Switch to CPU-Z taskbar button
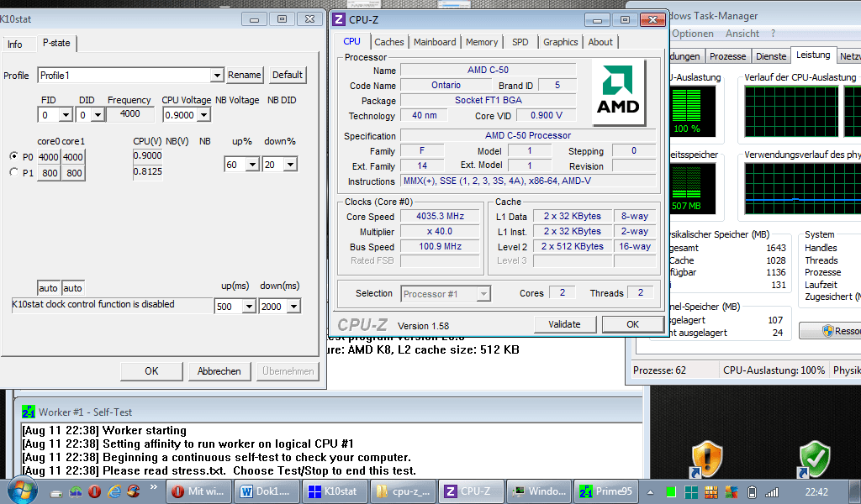Viewport: 861px width, 504px height. 471,491
